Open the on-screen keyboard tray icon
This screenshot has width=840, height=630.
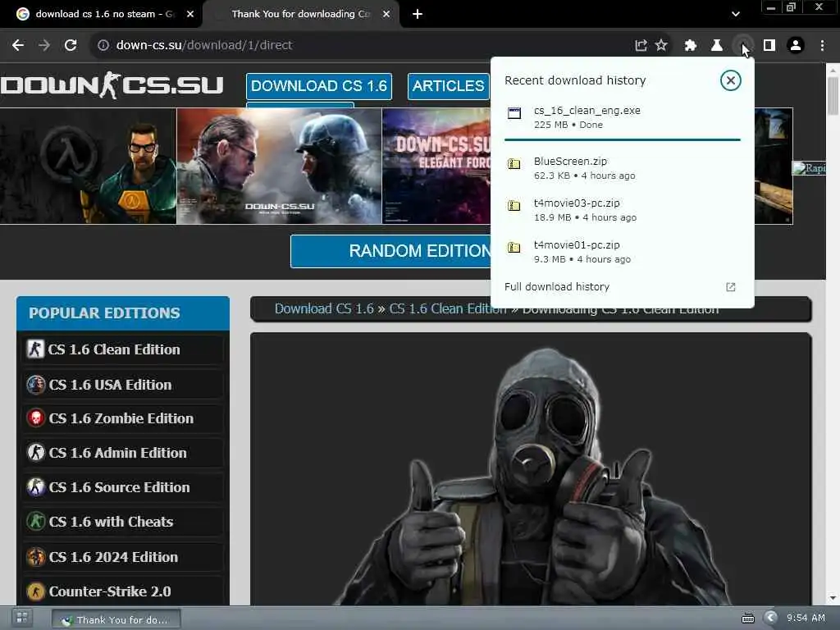click(748, 619)
